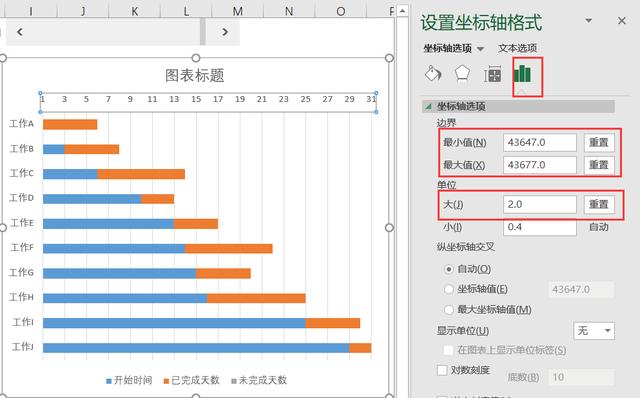Open the Size & Properties icon
The width and height of the screenshot is (640, 398).
[493, 74]
